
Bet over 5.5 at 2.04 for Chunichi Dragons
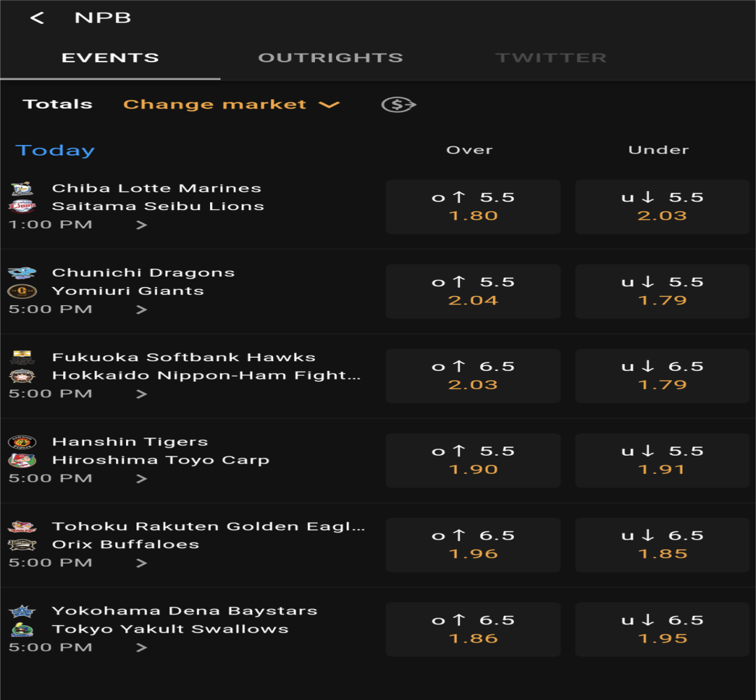pyautogui.click(x=473, y=291)
